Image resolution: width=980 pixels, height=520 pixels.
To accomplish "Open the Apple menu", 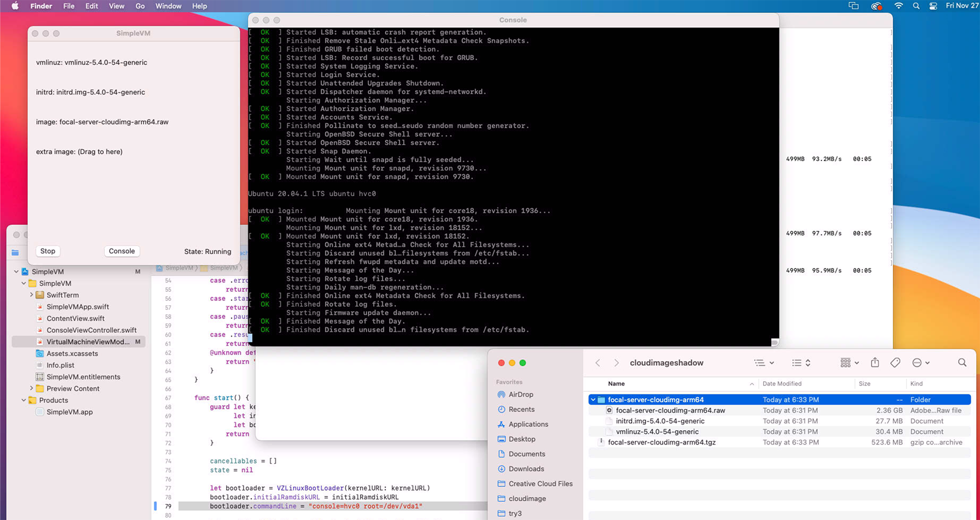I will pos(15,6).
